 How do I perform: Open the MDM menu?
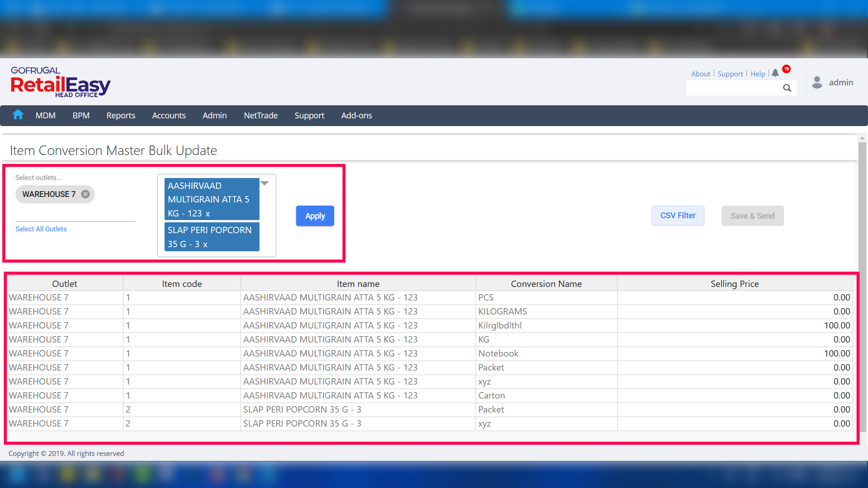coord(46,116)
